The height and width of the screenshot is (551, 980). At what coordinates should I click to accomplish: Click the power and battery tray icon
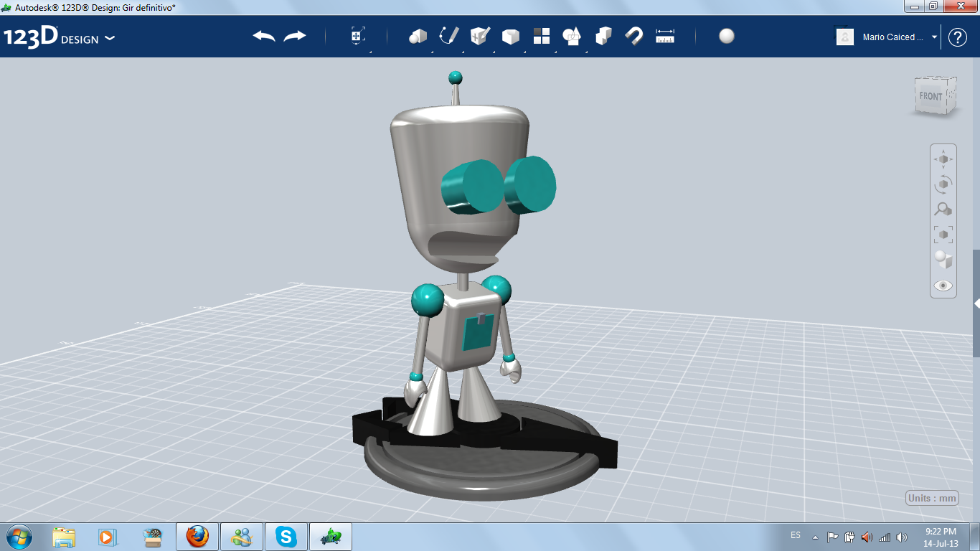point(849,537)
